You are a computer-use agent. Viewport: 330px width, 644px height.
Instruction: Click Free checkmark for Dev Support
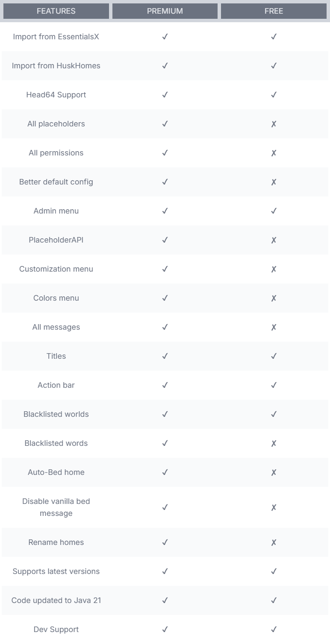(274, 629)
